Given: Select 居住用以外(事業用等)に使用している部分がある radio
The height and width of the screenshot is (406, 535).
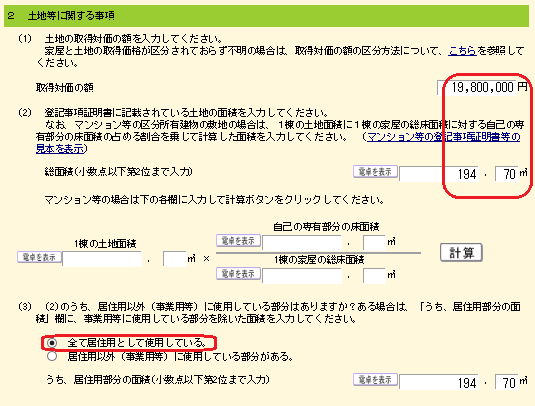Looking at the screenshot, I should click(52, 357).
